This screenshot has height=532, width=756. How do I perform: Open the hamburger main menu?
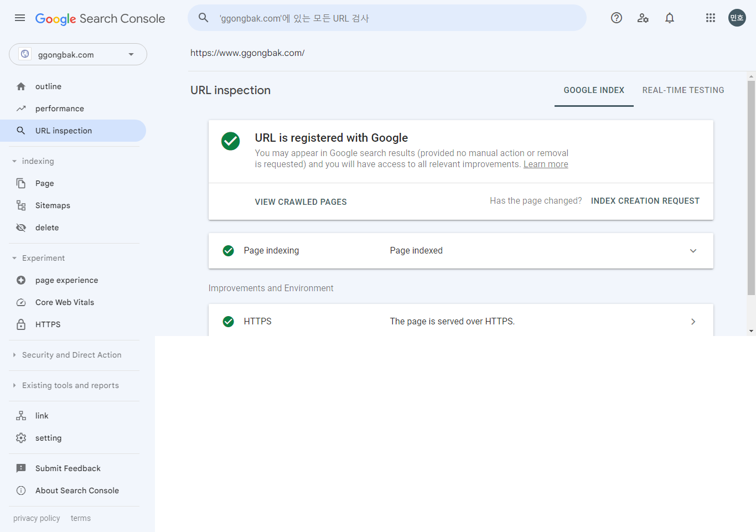[20, 18]
